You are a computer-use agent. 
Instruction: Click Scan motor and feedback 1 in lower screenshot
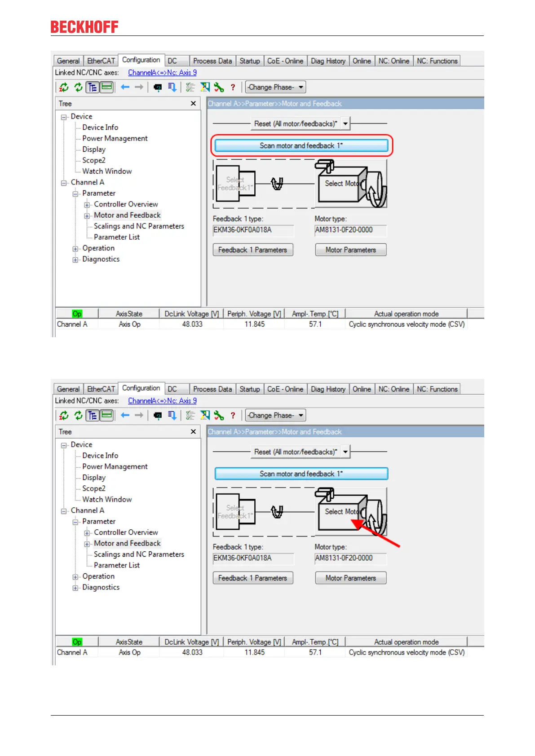[301, 474]
